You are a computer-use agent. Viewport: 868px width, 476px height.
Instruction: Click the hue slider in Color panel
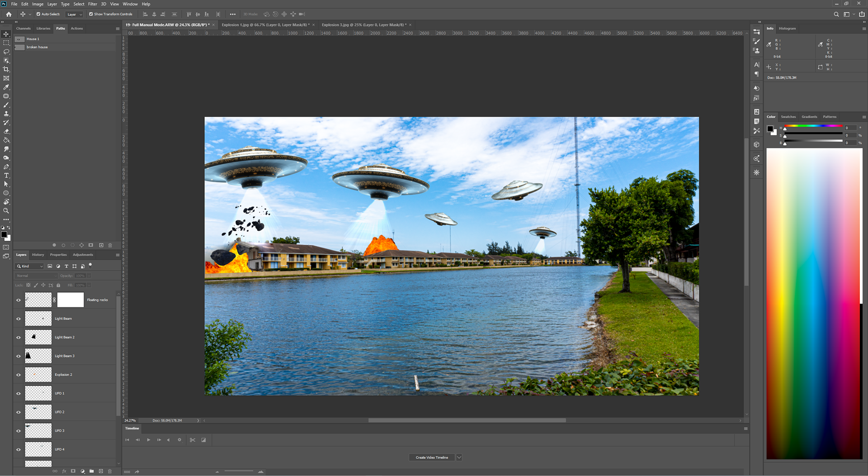[813, 126]
